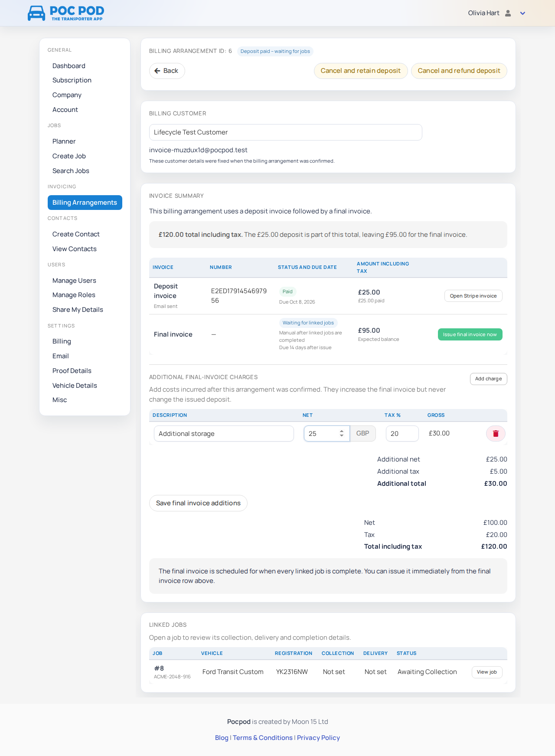The height and width of the screenshot is (756, 555).
Task: Add charge to final invoice
Action: [x=488, y=379]
